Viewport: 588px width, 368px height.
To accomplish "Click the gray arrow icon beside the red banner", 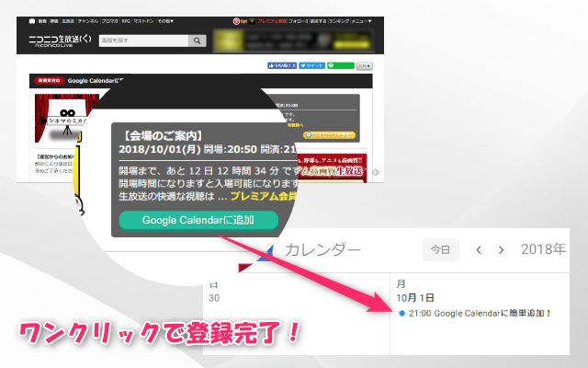I will coord(376,172).
